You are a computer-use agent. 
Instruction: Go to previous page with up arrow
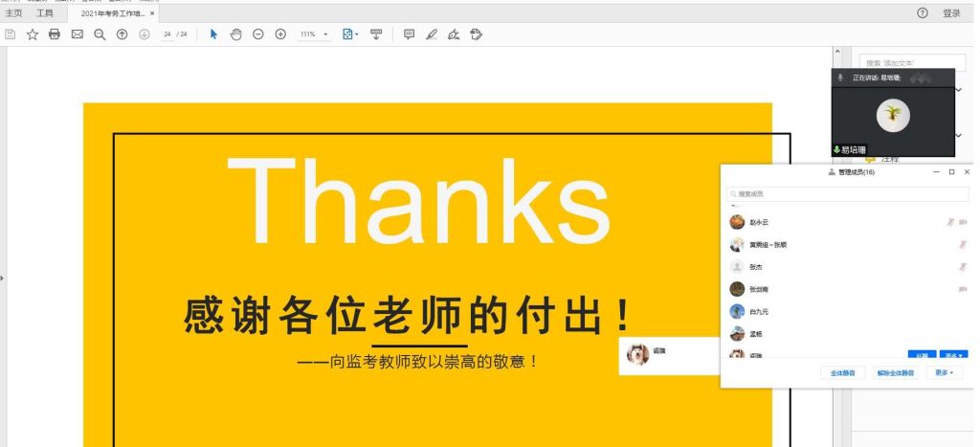pyautogui.click(x=122, y=34)
